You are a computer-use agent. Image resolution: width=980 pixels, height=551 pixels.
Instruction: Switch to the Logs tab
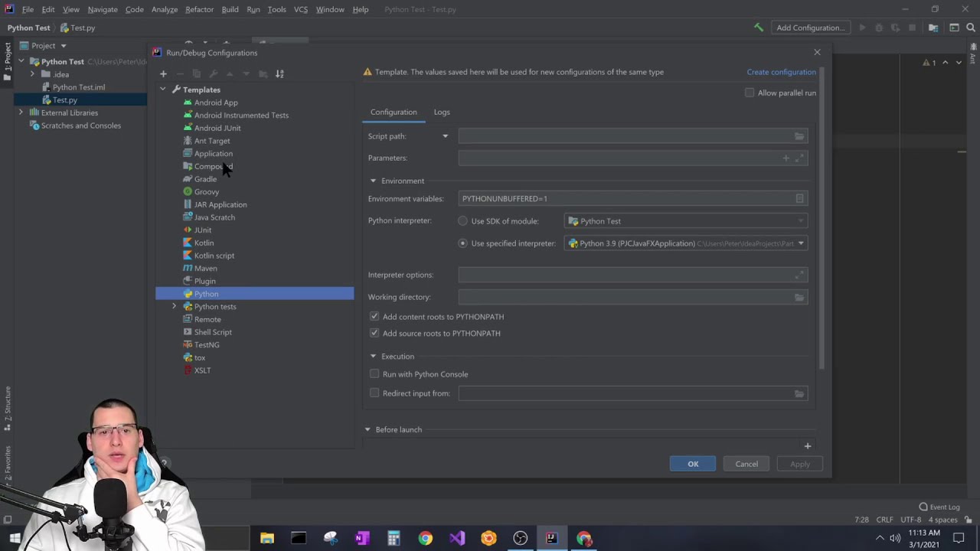point(442,112)
